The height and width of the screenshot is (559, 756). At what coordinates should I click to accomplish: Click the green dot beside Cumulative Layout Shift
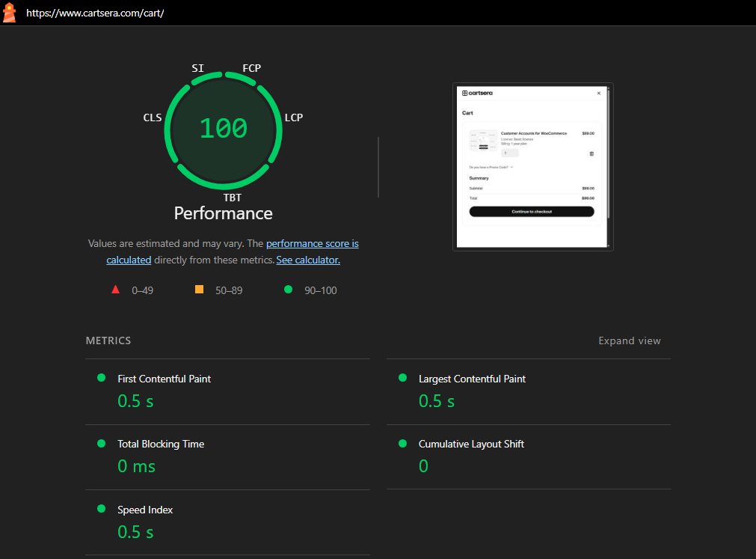point(402,443)
